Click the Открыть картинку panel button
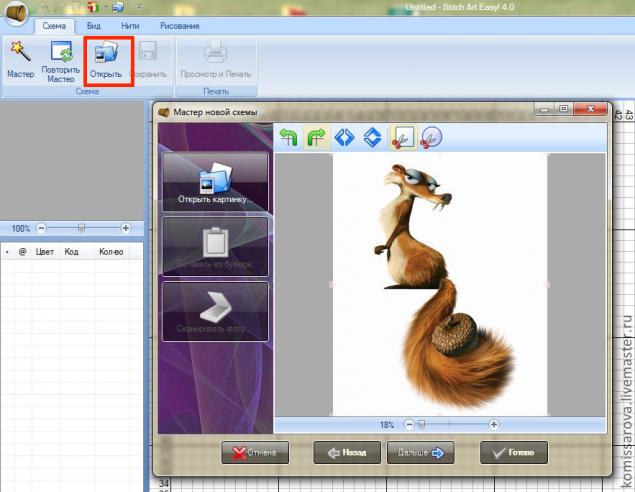635x492 pixels. (x=215, y=182)
